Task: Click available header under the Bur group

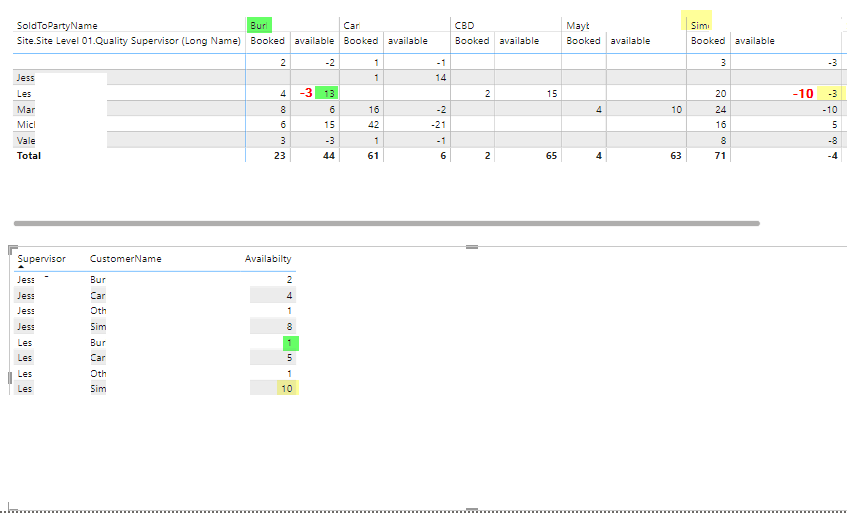Action: [314, 41]
